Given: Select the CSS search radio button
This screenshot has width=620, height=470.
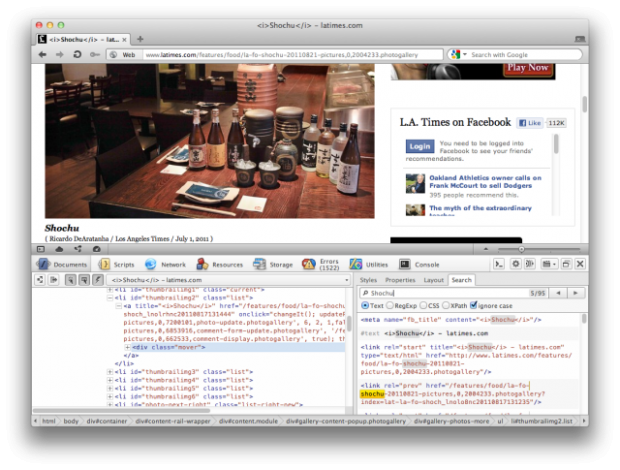Looking at the screenshot, I should pos(423,306).
